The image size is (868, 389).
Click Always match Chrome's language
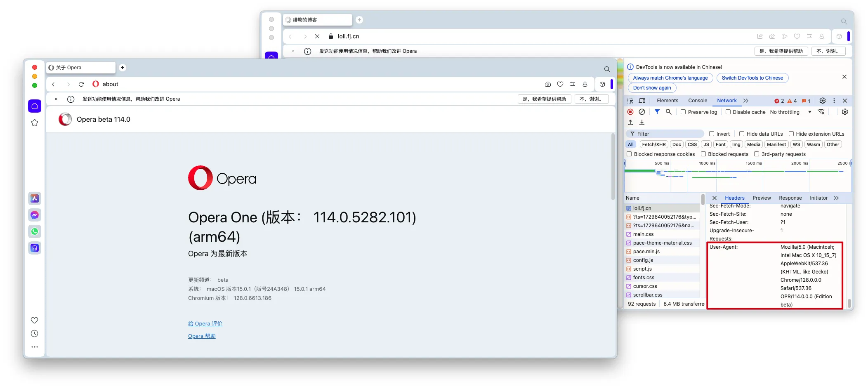point(670,78)
